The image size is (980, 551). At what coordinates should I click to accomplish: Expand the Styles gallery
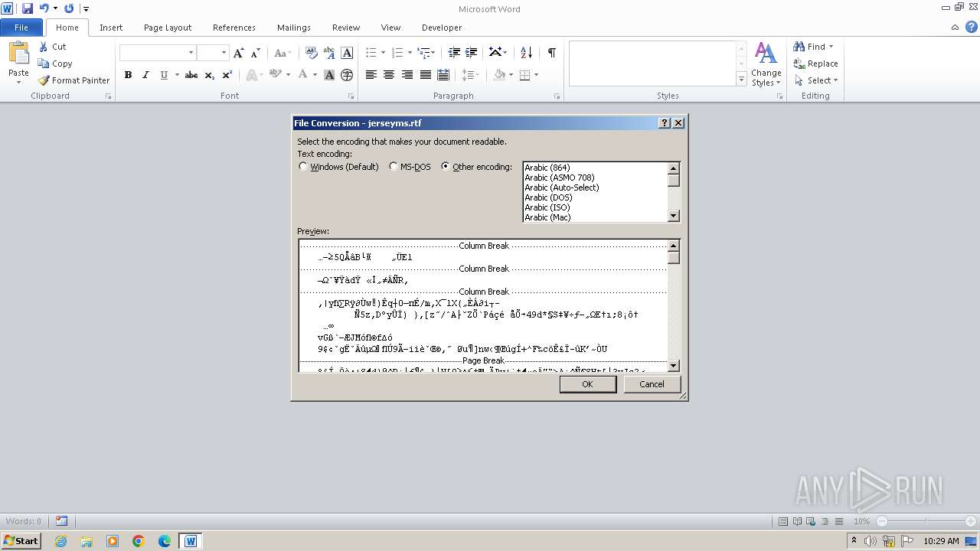pyautogui.click(x=741, y=80)
